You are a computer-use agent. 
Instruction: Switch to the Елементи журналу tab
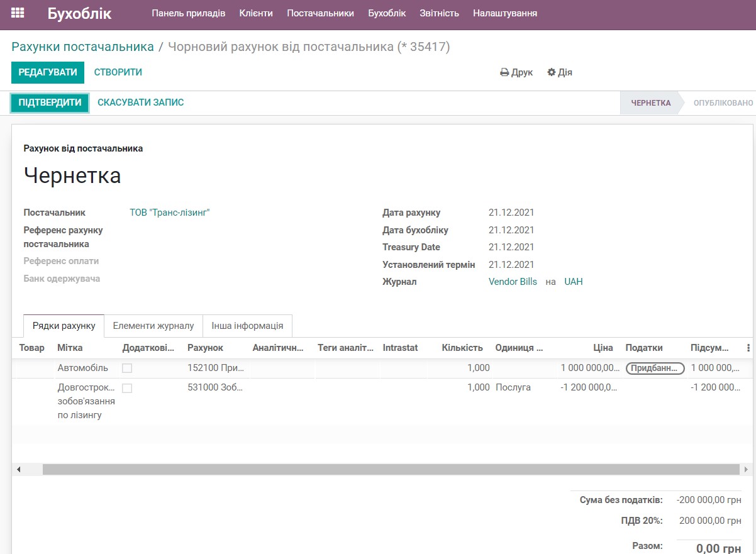point(153,326)
